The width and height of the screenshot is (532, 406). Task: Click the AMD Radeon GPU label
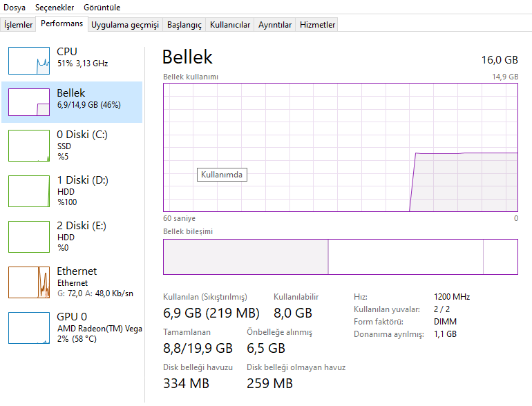(x=99, y=329)
